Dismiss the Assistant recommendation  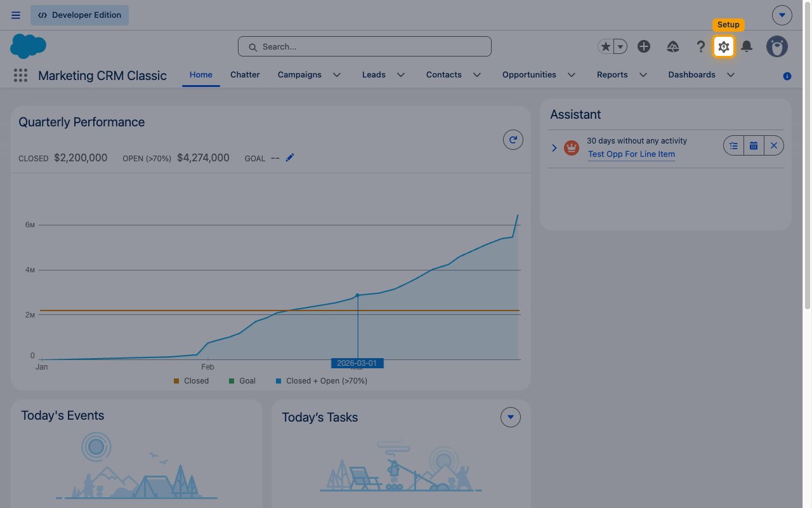pos(774,145)
